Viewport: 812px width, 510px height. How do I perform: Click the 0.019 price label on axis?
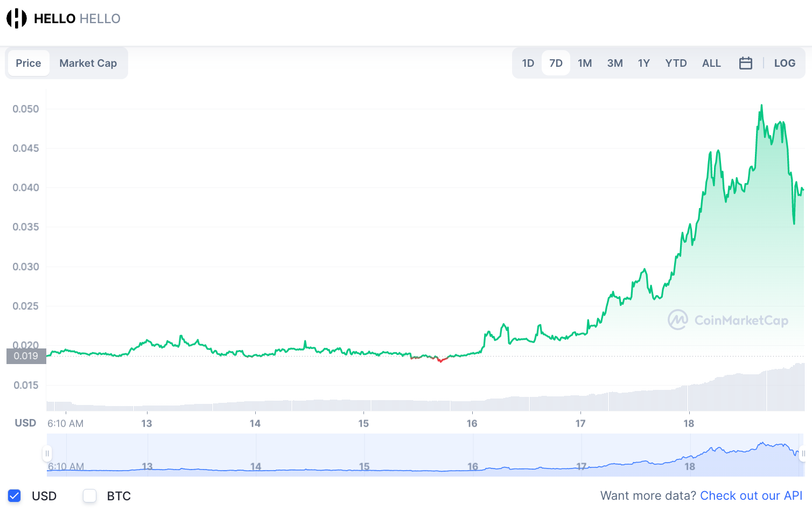[x=26, y=356]
